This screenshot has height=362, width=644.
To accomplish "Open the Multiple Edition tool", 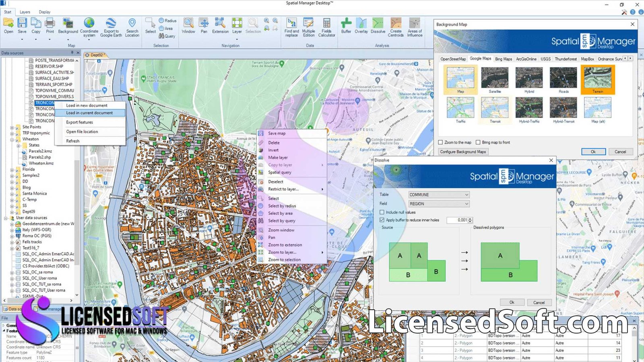I will coord(309,27).
